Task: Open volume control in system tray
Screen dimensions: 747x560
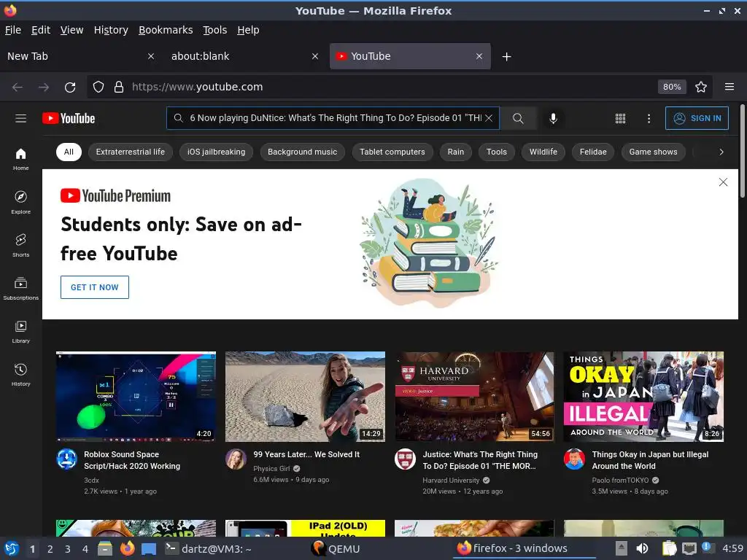Action: (x=642, y=548)
